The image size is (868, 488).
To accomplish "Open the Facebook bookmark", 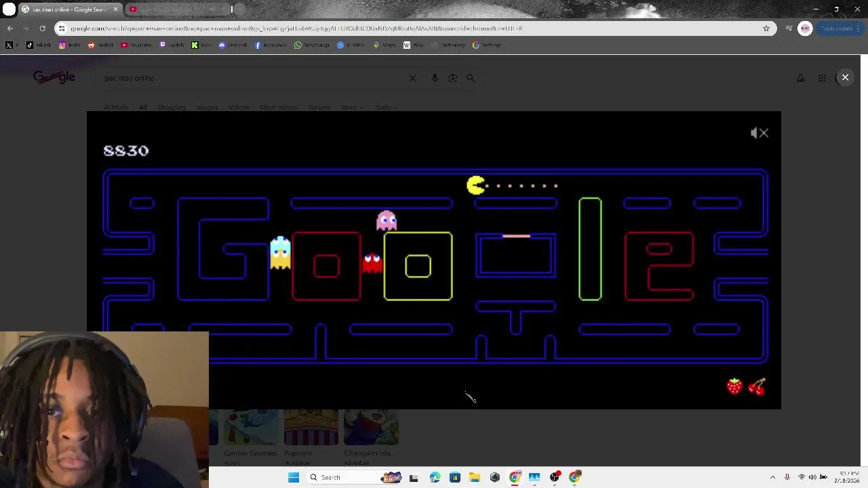I will click(271, 45).
